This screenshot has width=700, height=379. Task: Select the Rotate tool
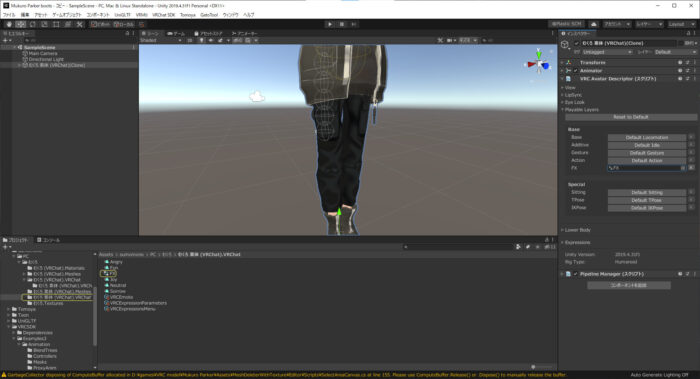pyautogui.click(x=33, y=24)
